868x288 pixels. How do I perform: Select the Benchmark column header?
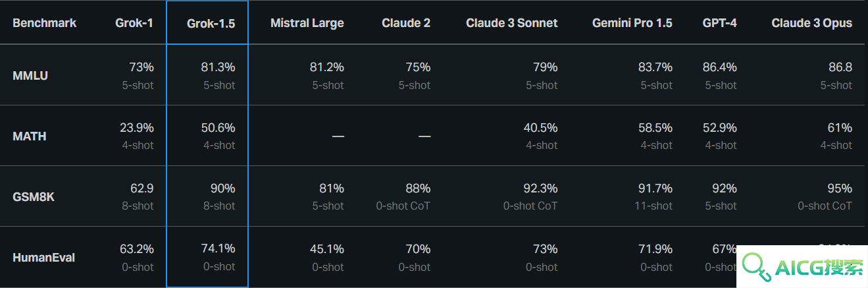[x=45, y=23]
